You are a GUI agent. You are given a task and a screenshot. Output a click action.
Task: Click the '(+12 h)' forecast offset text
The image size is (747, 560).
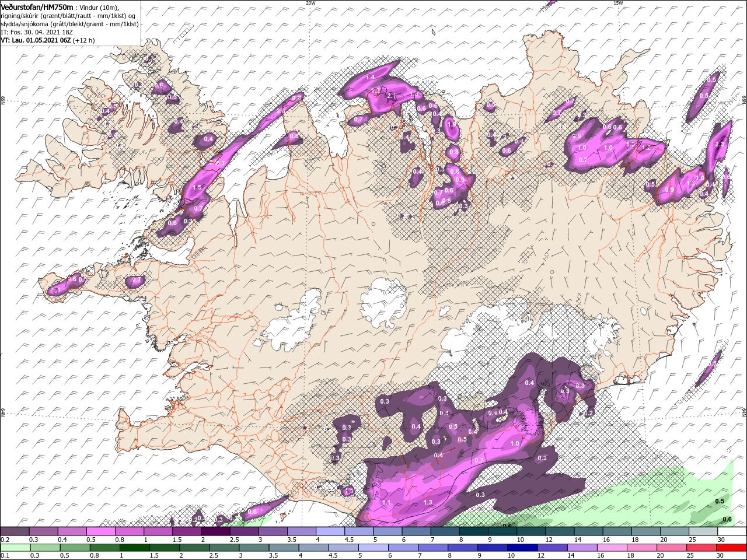pyautogui.click(x=84, y=40)
